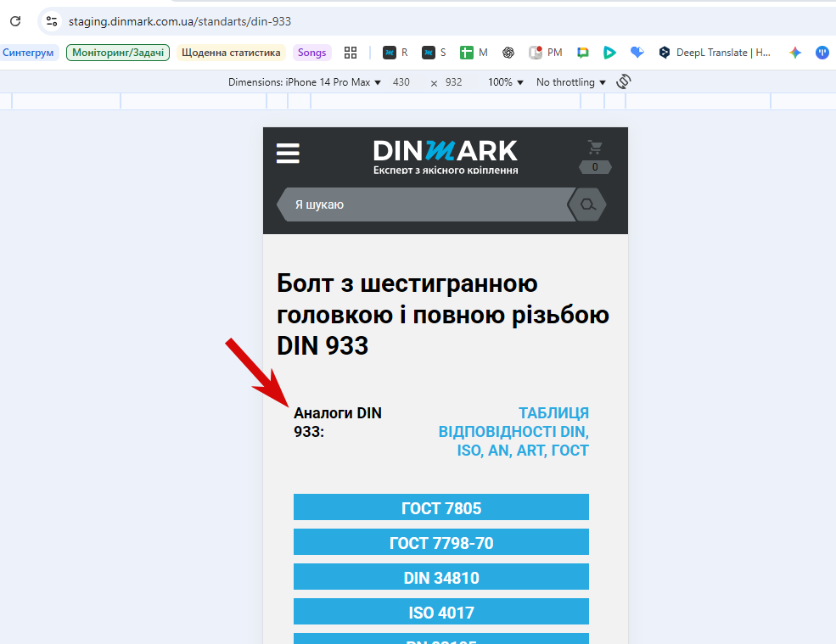Viewport: 836px width, 644px height.
Task: Click the media query ruler bar
Action: click(x=418, y=101)
